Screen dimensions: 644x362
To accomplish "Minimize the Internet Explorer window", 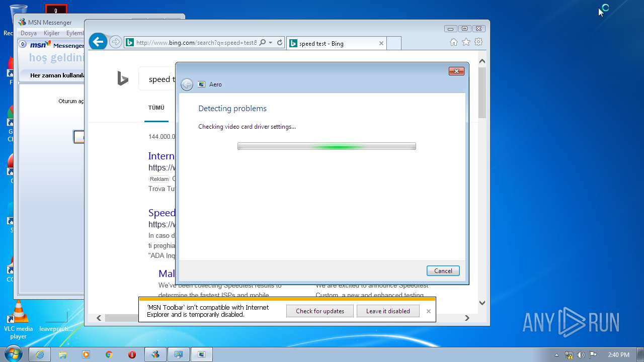I will [450, 29].
